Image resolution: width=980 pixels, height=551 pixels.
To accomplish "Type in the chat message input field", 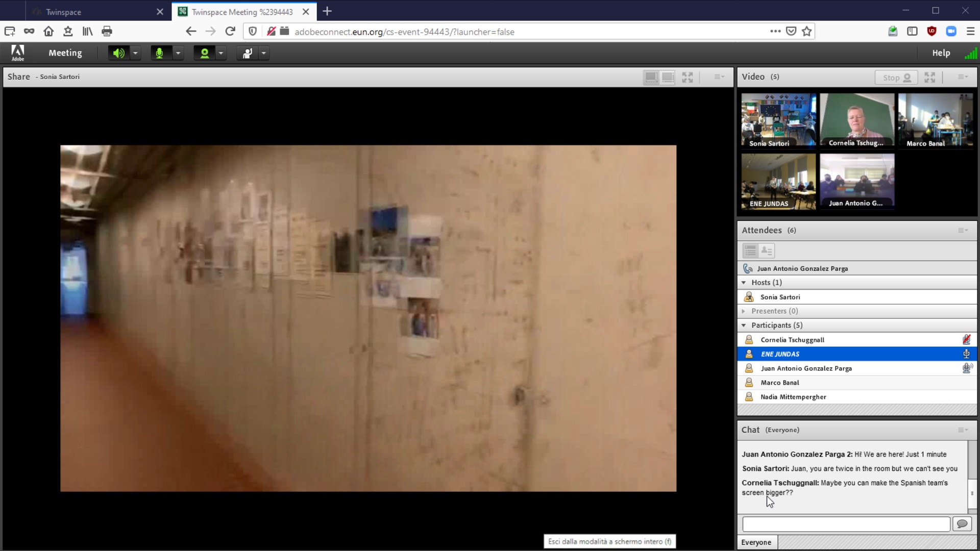I will [846, 524].
